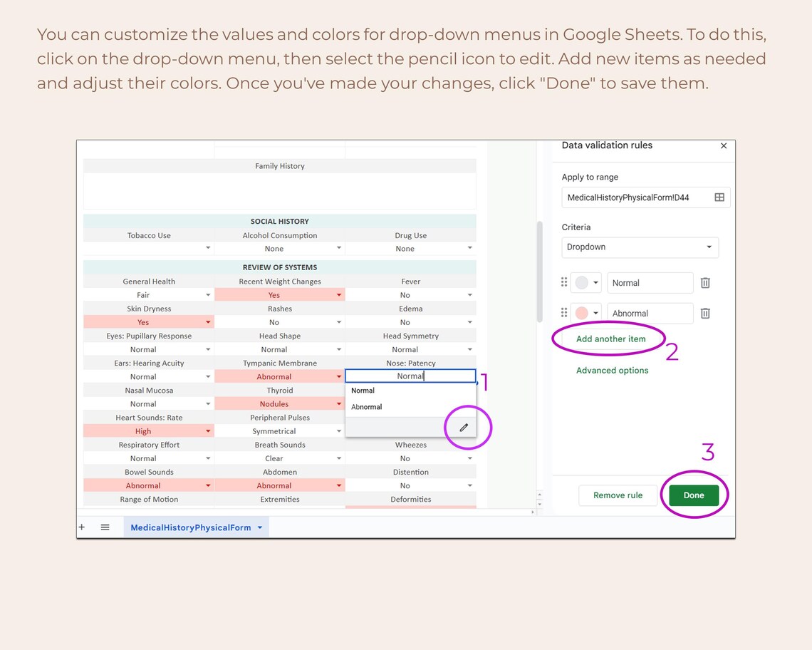This screenshot has height=650, width=812.
Task: Open the all sheets list icon
Action: click(x=105, y=527)
